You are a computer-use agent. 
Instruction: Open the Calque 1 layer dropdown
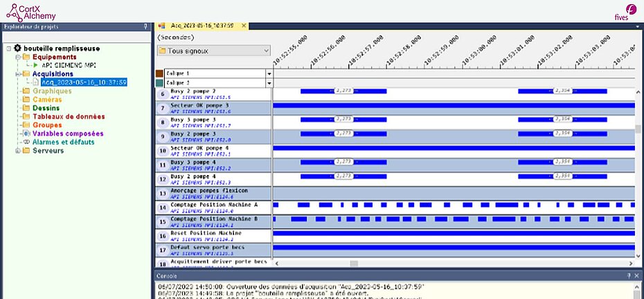coord(269,73)
